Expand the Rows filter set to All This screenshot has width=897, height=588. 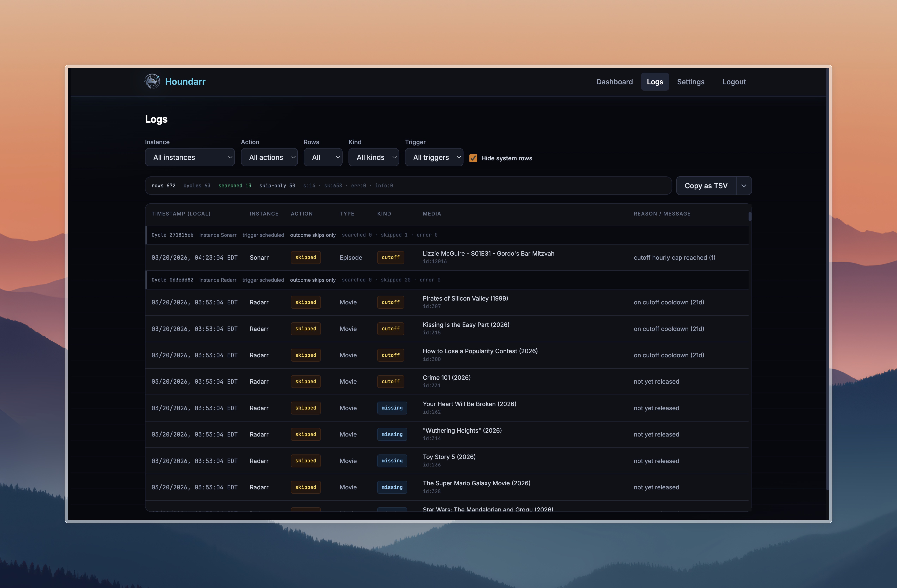pos(323,157)
